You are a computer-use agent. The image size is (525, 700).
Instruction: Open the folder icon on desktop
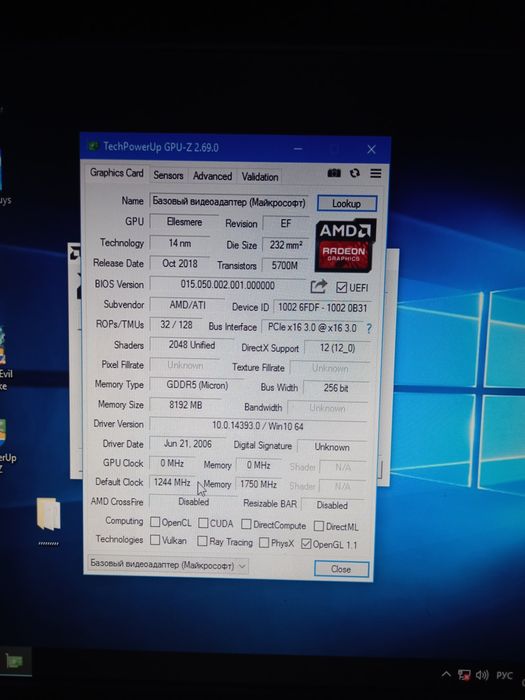click(48, 513)
